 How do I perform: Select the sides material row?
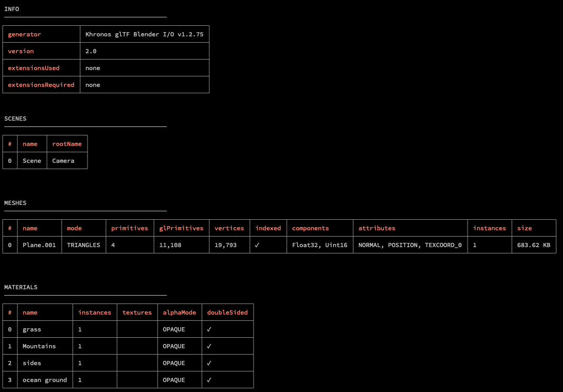tap(33, 363)
